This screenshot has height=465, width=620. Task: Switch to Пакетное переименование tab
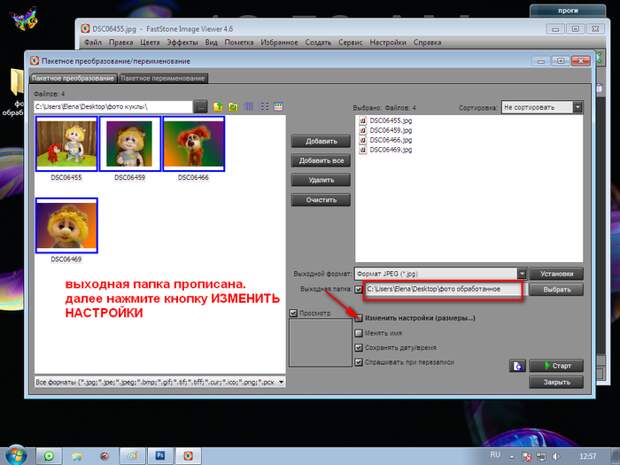click(x=163, y=78)
